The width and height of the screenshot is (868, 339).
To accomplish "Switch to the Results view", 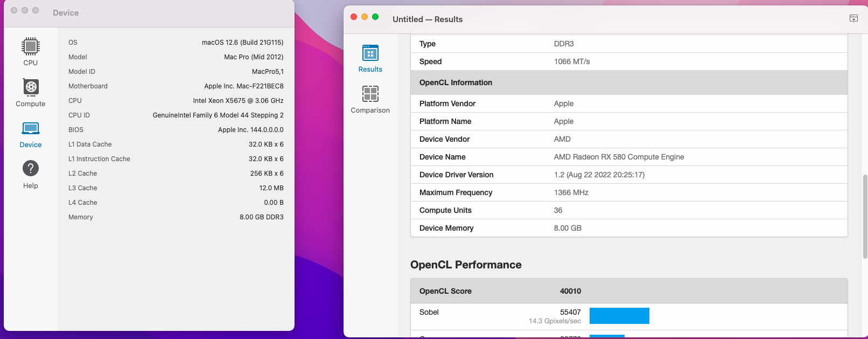I will tap(370, 59).
